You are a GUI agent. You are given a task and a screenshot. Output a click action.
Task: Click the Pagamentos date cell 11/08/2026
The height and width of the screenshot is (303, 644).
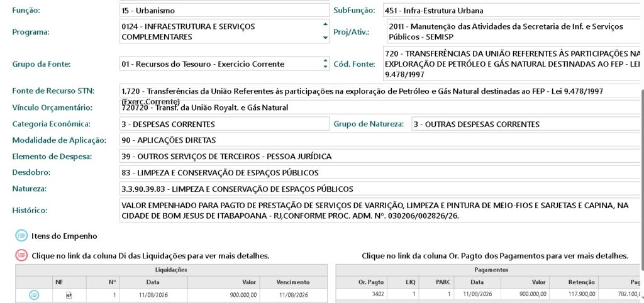coord(477,294)
